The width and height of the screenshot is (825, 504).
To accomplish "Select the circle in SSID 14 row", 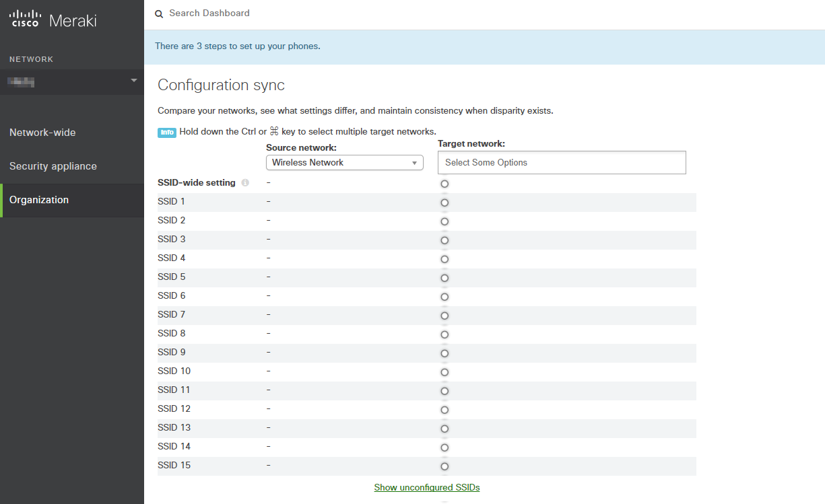I will (x=444, y=447).
